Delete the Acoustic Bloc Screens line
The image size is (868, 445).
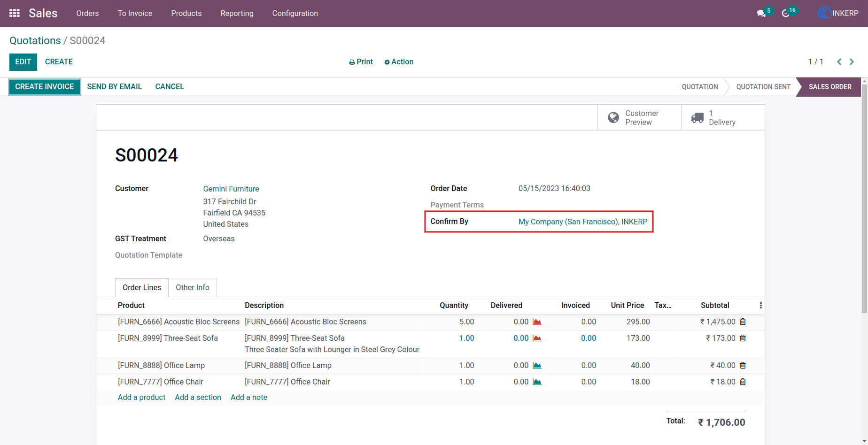(743, 322)
